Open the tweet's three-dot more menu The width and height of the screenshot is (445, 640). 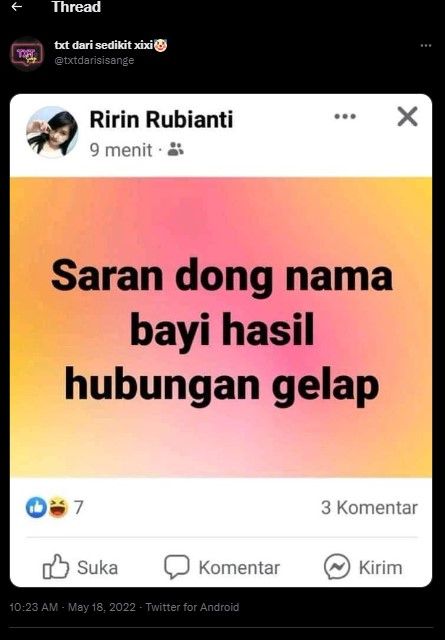[x=426, y=45]
